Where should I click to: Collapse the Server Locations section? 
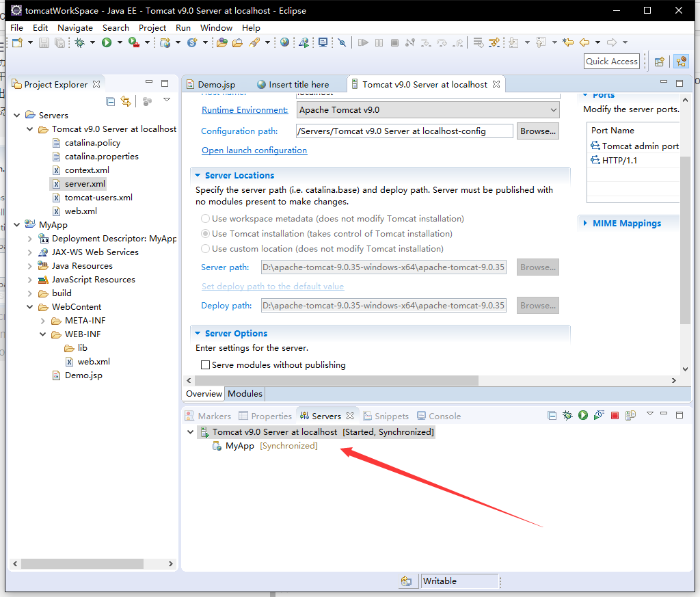click(x=198, y=176)
